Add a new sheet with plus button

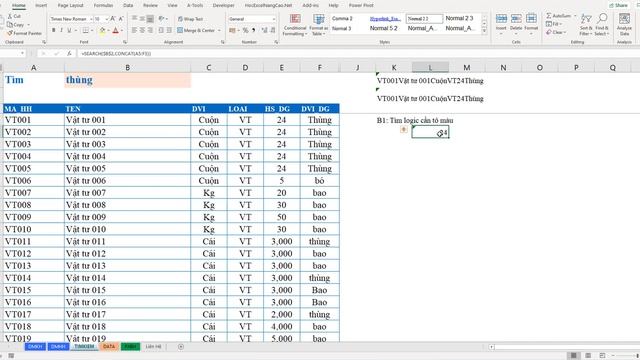pyautogui.click(x=181, y=347)
